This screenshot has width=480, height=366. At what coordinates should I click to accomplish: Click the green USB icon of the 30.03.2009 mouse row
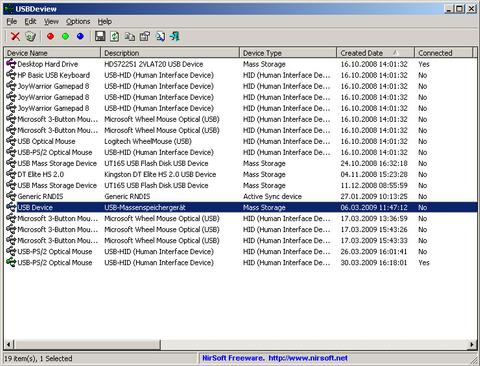[x=11, y=262]
